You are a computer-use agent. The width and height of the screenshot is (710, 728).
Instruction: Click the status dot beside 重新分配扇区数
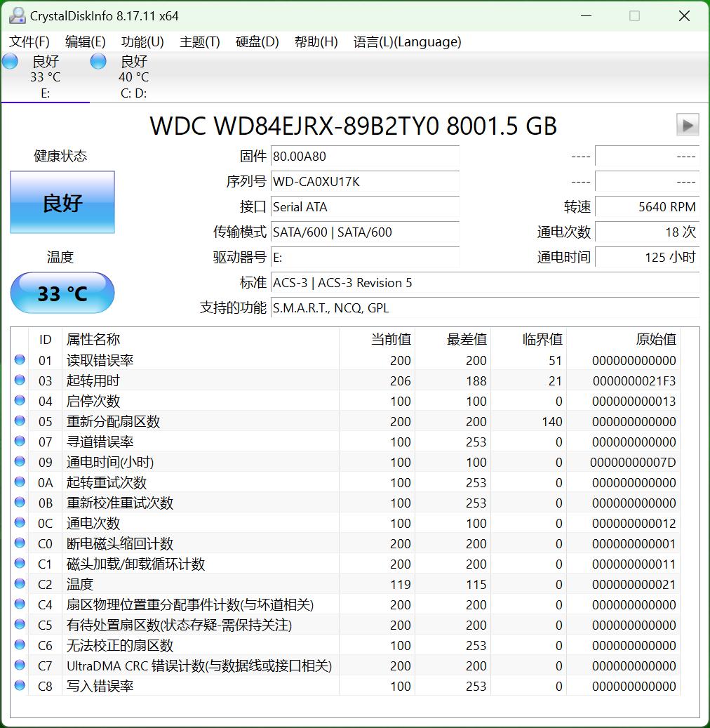pos(19,421)
